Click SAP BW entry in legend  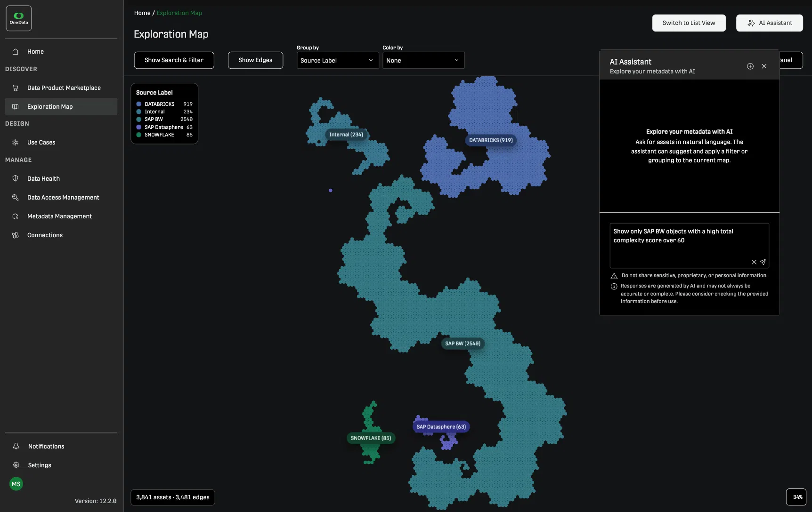164,120
